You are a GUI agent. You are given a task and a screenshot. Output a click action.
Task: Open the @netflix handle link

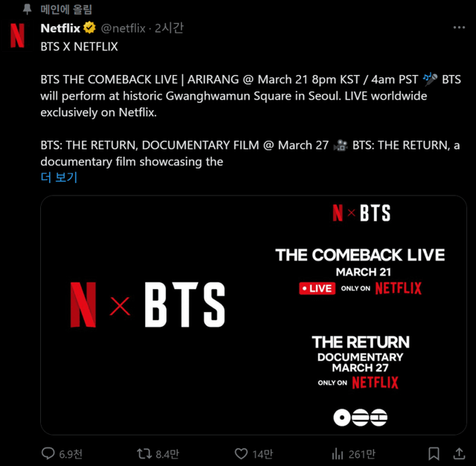click(123, 28)
